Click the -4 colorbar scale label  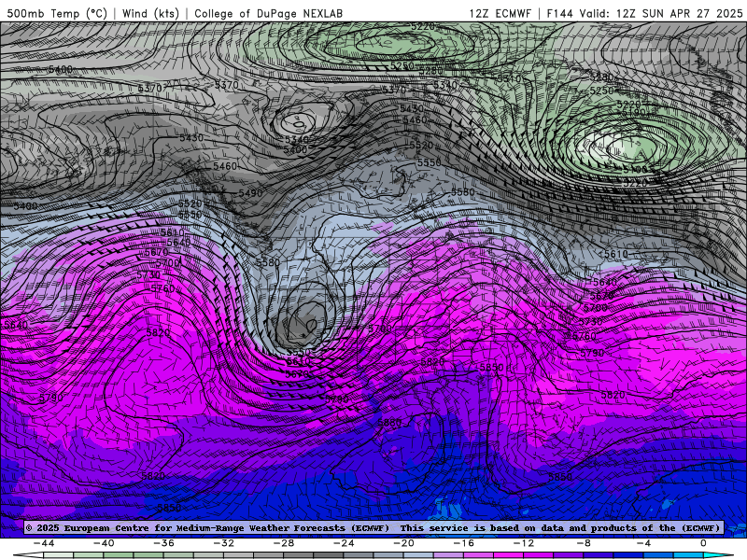point(643,543)
